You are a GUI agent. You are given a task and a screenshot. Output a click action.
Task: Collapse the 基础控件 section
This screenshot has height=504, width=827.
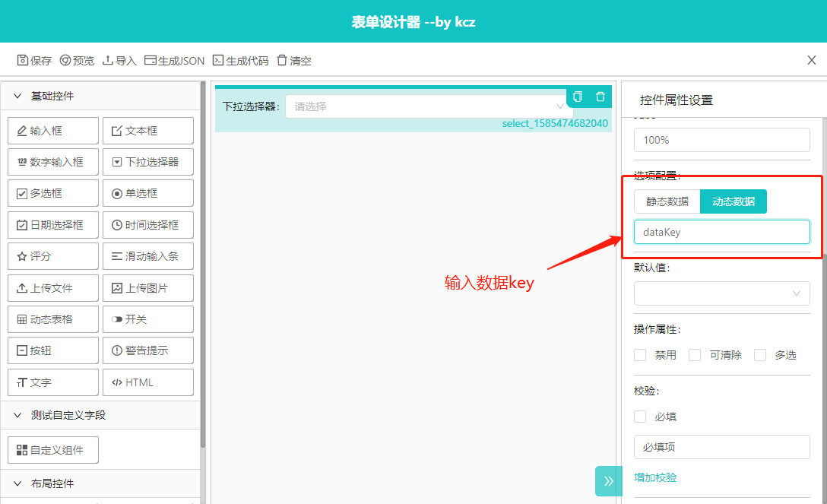[x=17, y=96]
